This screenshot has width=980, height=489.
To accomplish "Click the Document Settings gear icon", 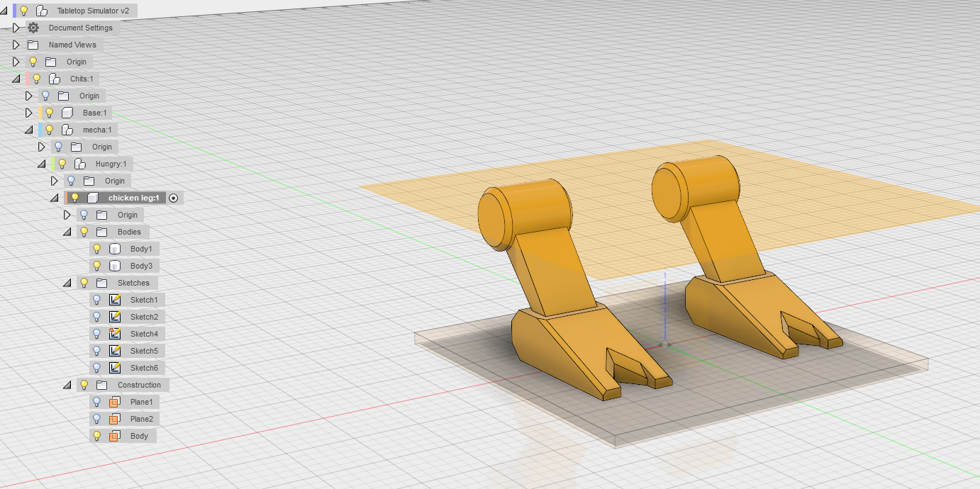I will [33, 28].
